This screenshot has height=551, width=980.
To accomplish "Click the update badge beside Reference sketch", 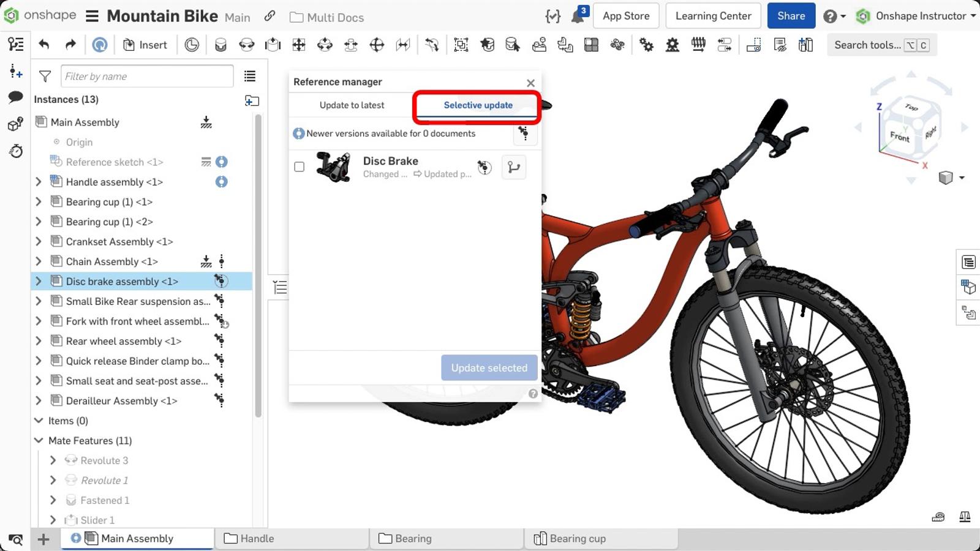I will [x=221, y=162].
